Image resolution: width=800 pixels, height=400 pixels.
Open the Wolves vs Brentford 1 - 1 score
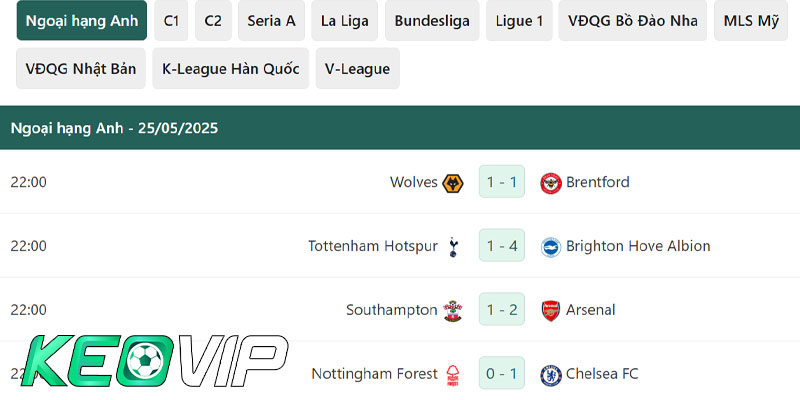[x=502, y=182]
